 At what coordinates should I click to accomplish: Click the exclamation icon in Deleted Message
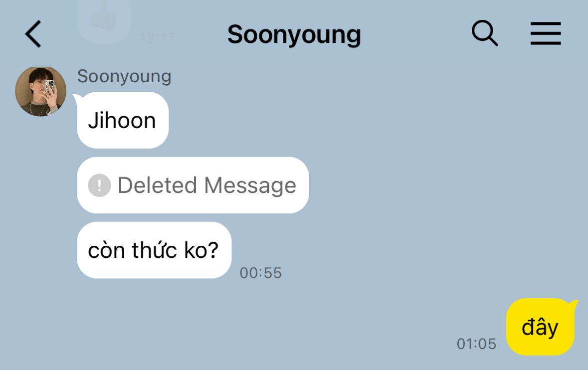(x=99, y=185)
